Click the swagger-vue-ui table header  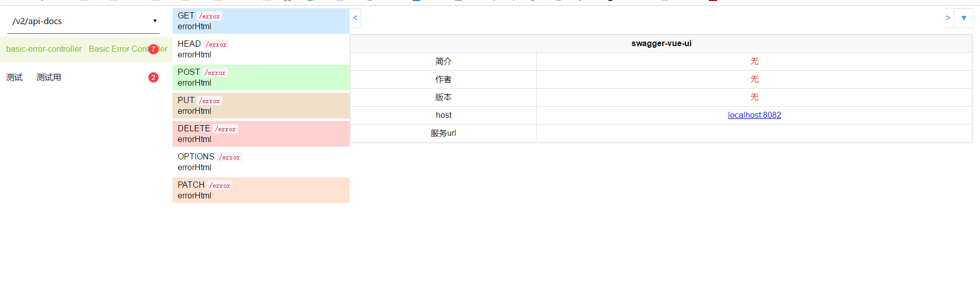661,44
